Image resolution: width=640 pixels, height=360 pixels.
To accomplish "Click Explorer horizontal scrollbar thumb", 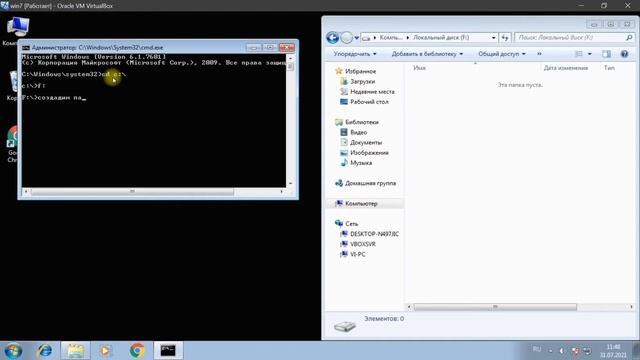I will point(495,307).
